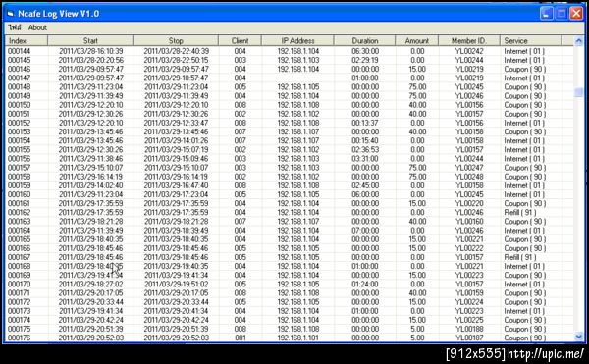
Task: Select log row 000145
Action: point(290,60)
